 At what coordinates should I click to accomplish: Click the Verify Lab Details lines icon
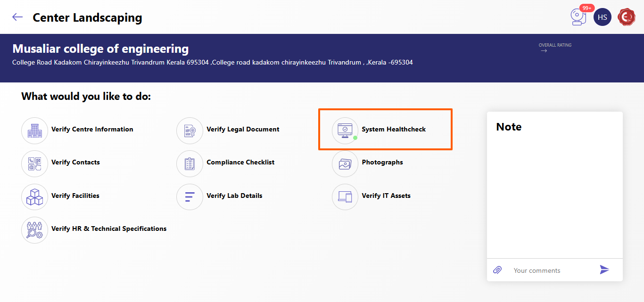pos(190,197)
